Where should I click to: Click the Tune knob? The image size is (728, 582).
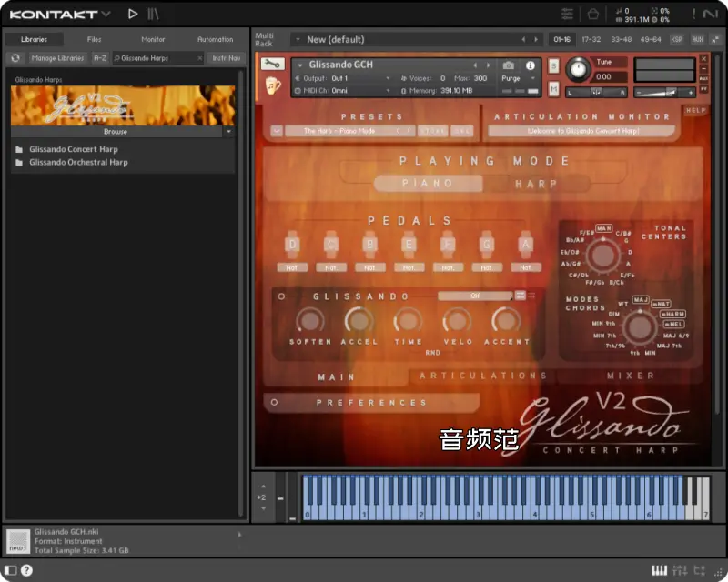coord(577,69)
